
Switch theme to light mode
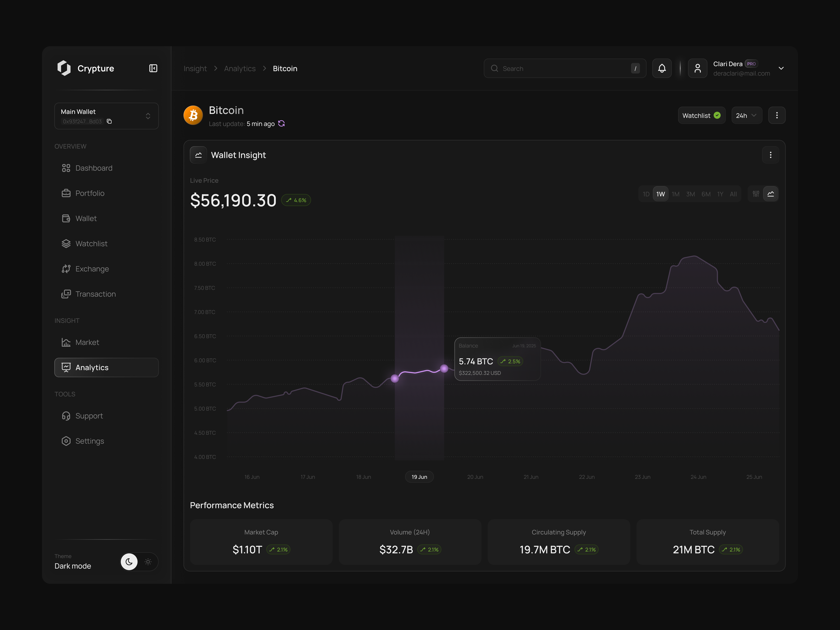pyautogui.click(x=148, y=562)
